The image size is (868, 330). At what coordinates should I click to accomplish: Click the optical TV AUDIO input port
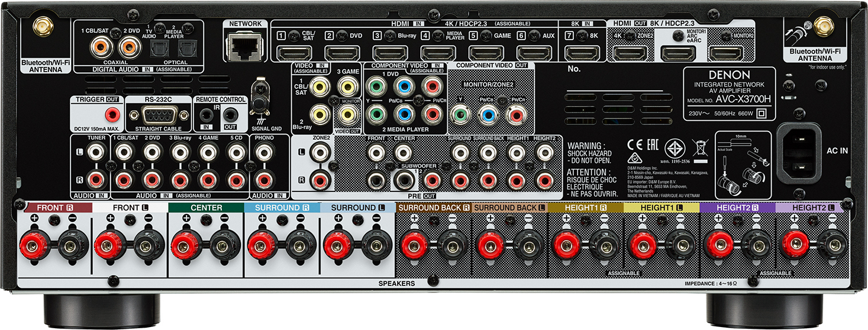coord(159,50)
